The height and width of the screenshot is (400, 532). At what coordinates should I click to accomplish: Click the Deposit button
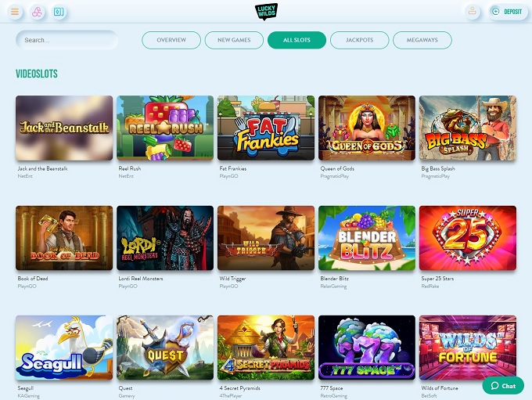point(508,12)
